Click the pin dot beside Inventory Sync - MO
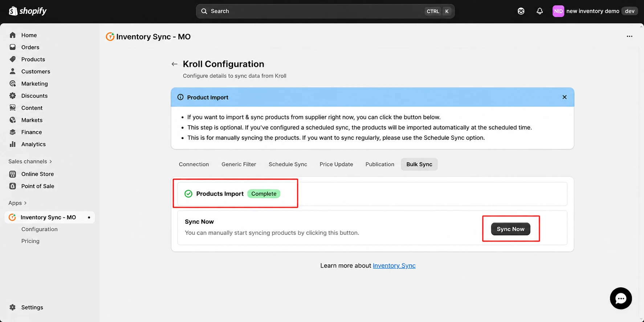 tap(89, 217)
